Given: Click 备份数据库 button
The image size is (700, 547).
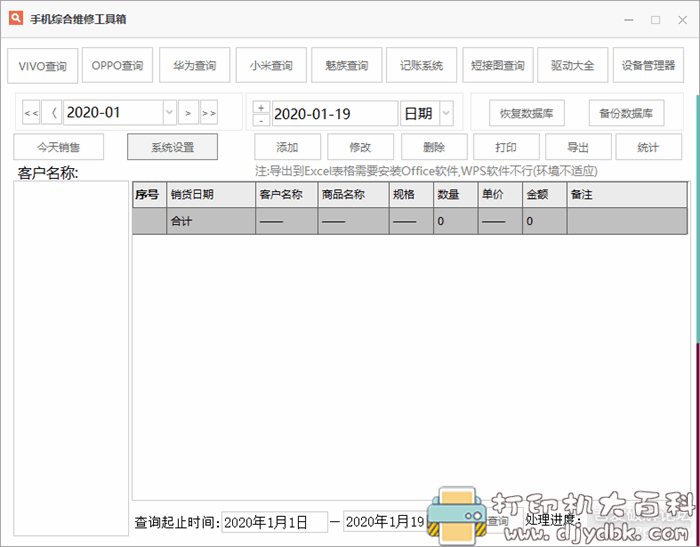Looking at the screenshot, I should (x=626, y=113).
